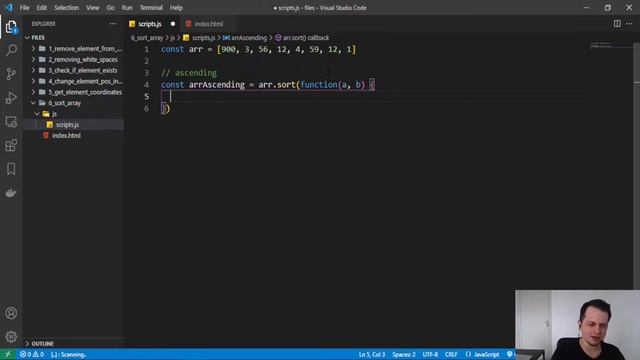Open the Bookmarks view

click(11, 169)
